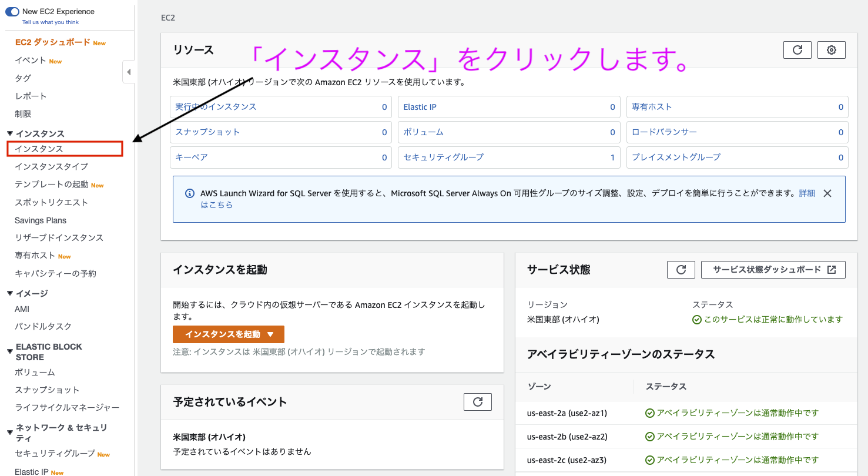Collapse the sidebar with the arrow icon
Image resolution: width=868 pixels, height=476 pixels.
[x=129, y=71]
